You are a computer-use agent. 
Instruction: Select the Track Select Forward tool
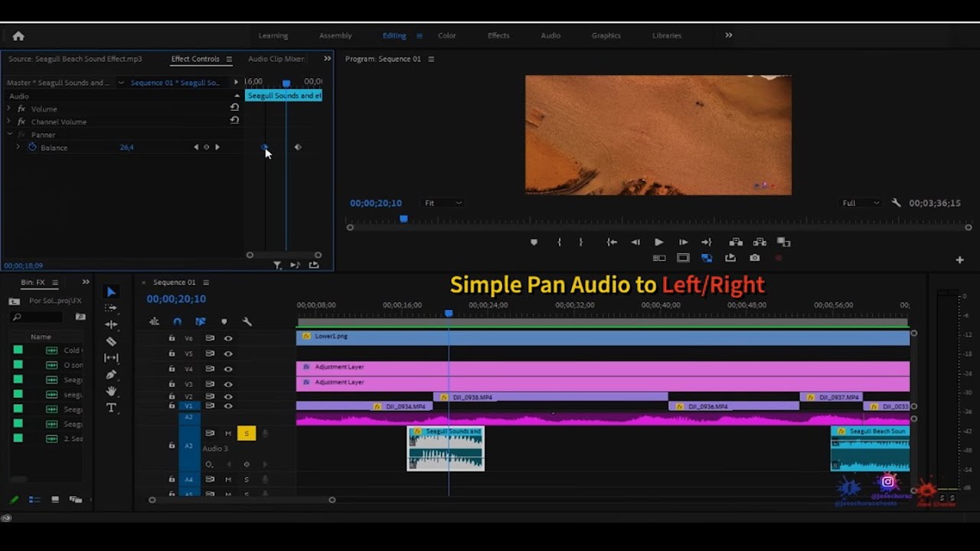coord(111,308)
